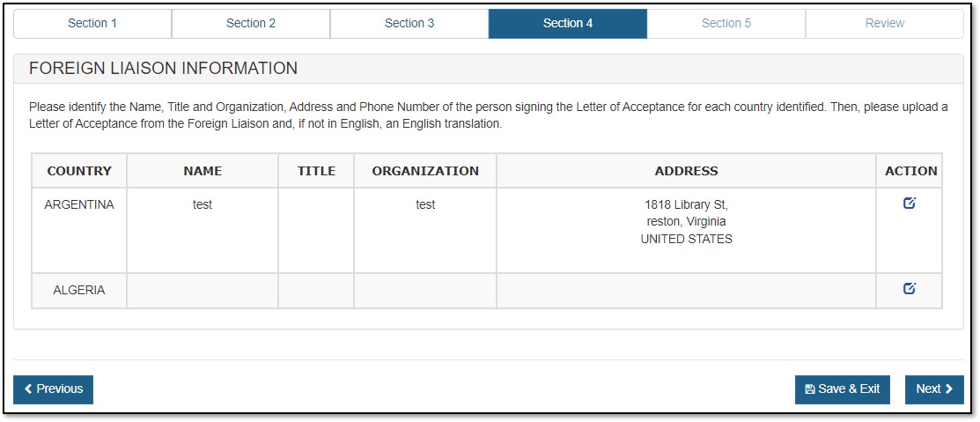Click the COUNTRY column header
The image size is (980, 422).
click(79, 171)
